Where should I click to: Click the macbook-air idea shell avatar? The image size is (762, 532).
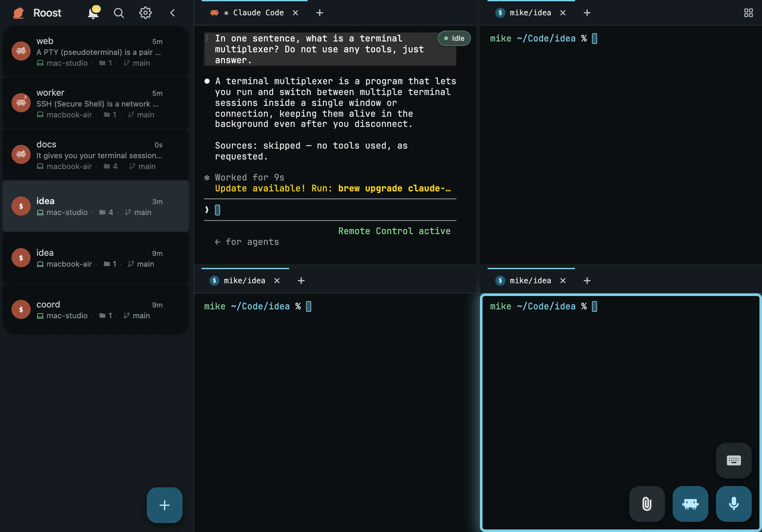click(x=21, y=258)
